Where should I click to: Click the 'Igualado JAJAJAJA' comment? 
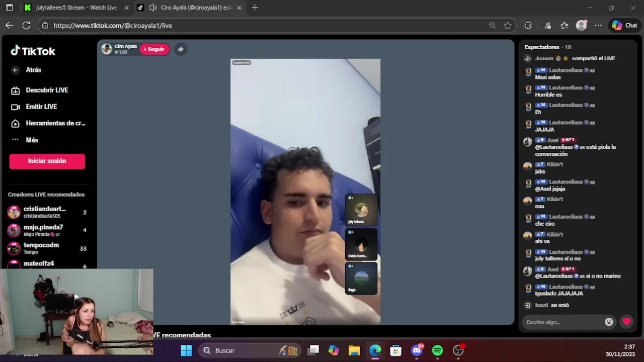coord(559,293)
